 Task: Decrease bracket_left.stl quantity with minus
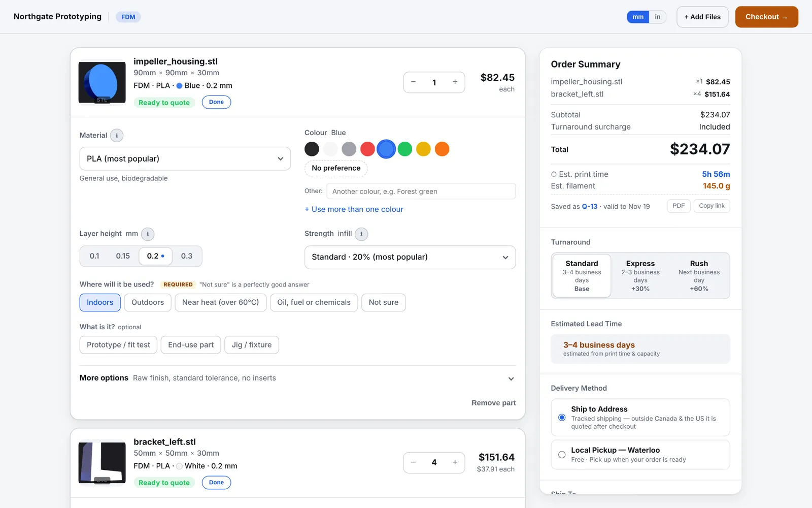414,462
